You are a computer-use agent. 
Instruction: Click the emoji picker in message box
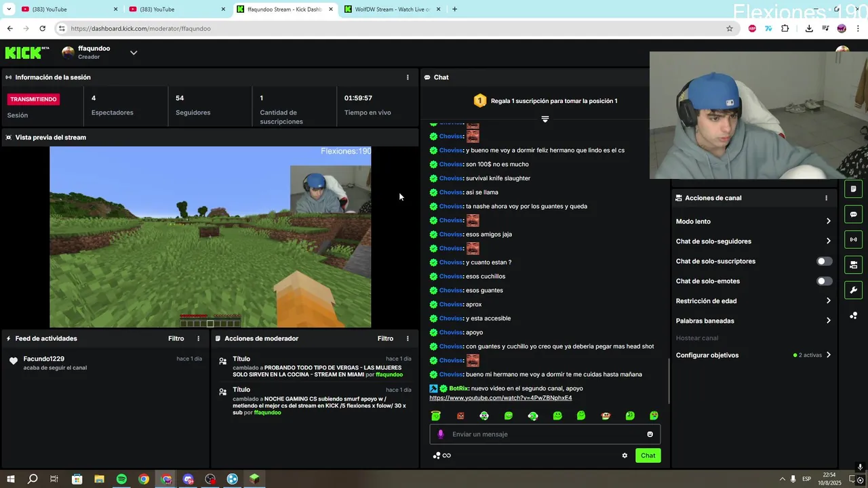[x=650, y=434]
